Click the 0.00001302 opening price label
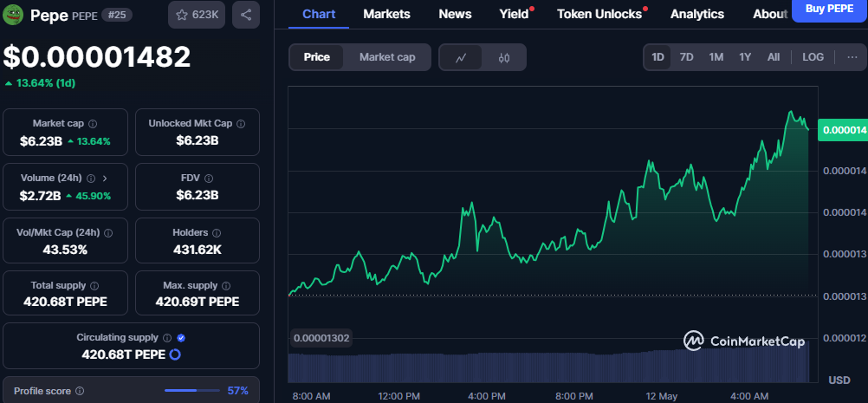868x403 pixels. coord(321,338)
